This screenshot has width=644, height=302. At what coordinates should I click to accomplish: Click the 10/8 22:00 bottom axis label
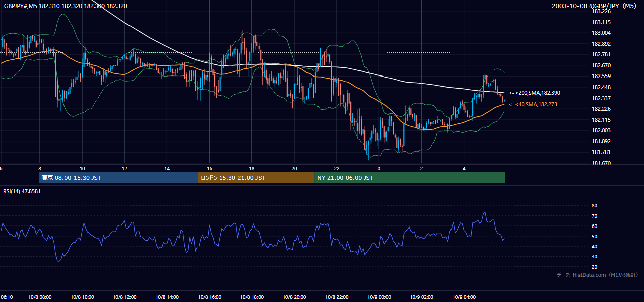(337, 297)
